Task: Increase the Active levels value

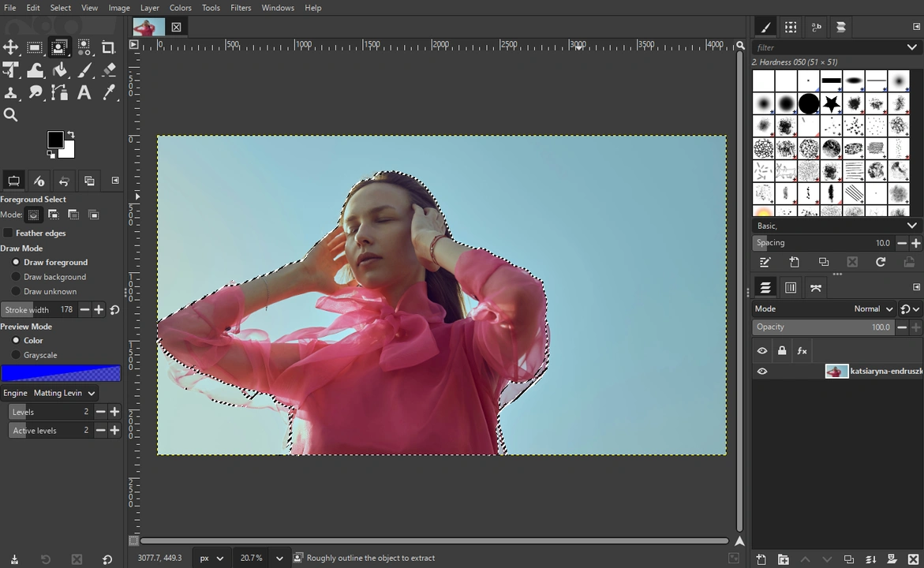Action: coord(115,431)
